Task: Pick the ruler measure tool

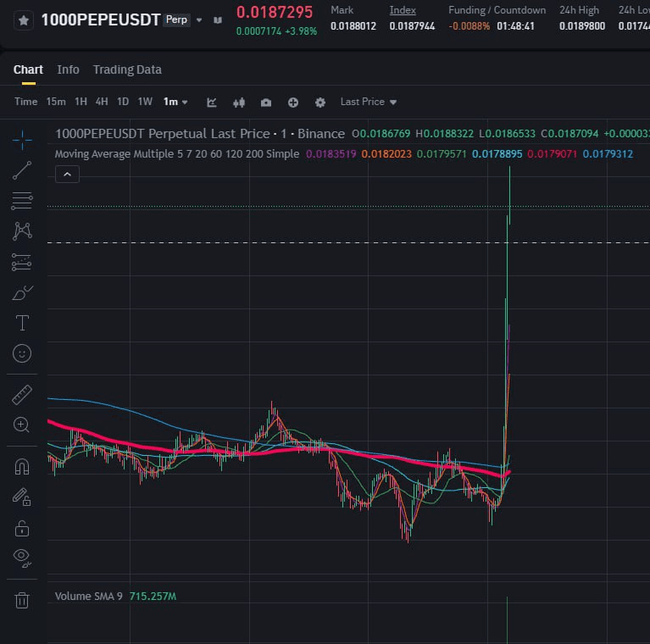Action: 22,394
